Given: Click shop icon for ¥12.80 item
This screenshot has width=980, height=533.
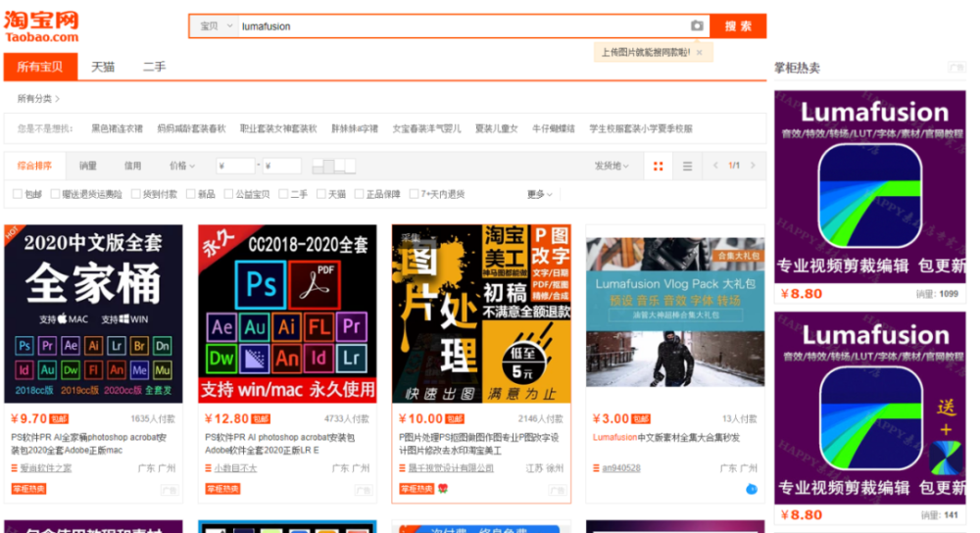Looking at the screenshot, I should pos(209,468).
